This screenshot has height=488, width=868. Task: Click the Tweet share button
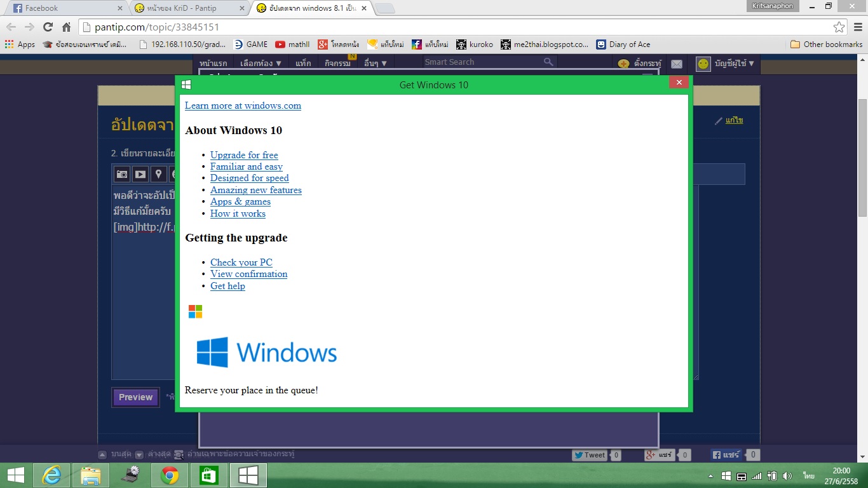pyautogui.click(x=589, y=455)
